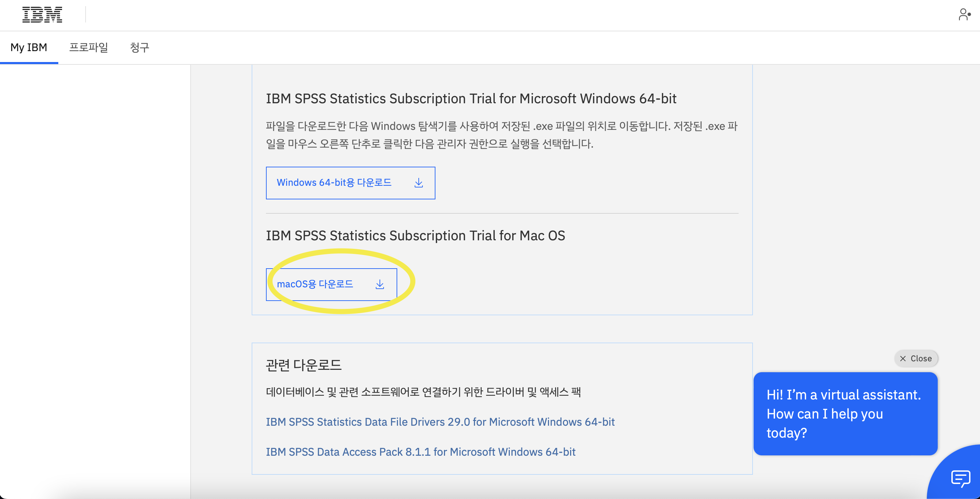Image resolution: width=980 pixels, height=499 pixels.
Task: Click the macOS용 다운로드 button
Action: (331, 285)
